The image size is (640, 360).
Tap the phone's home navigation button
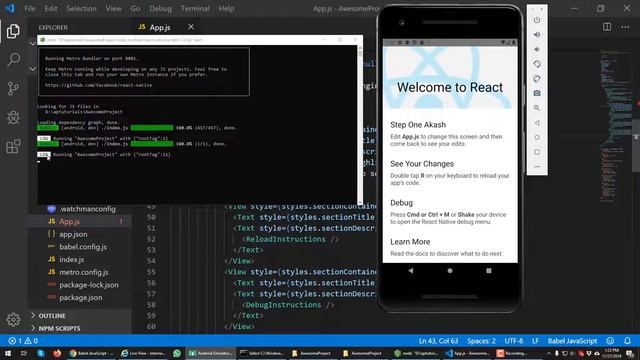pyautogui.click(x=450, y=271)
